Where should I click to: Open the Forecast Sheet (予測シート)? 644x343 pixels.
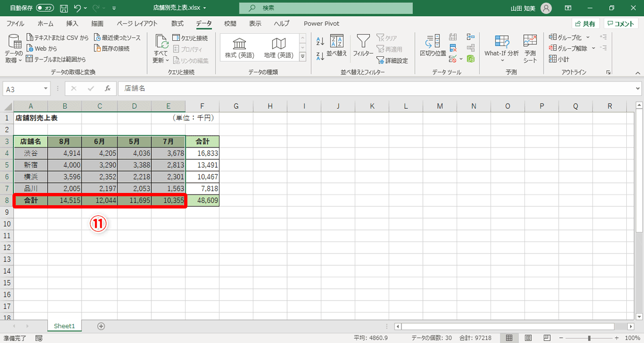click(x=530, y=49)
